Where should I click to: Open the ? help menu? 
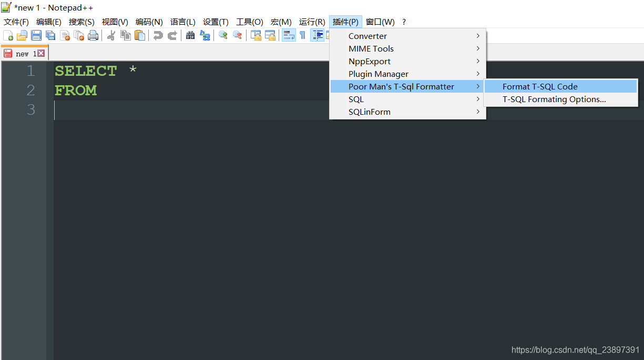(404, 22)
